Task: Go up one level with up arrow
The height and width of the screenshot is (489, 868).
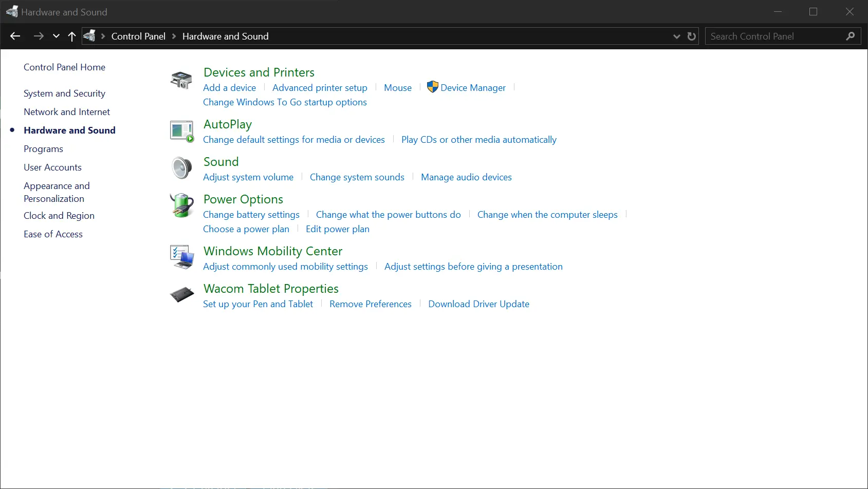Action: (72, 36)
